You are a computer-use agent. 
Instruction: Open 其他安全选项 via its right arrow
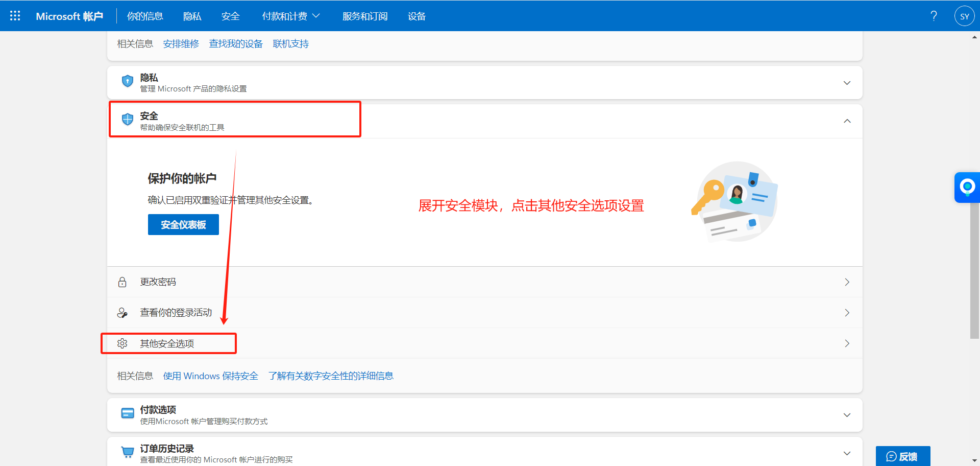(x=847, y=343)
